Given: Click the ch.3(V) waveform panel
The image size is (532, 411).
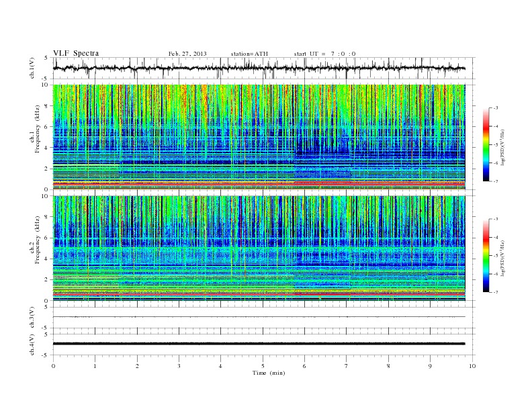Looking at the screenshot, I should click(x=264, y=317).
